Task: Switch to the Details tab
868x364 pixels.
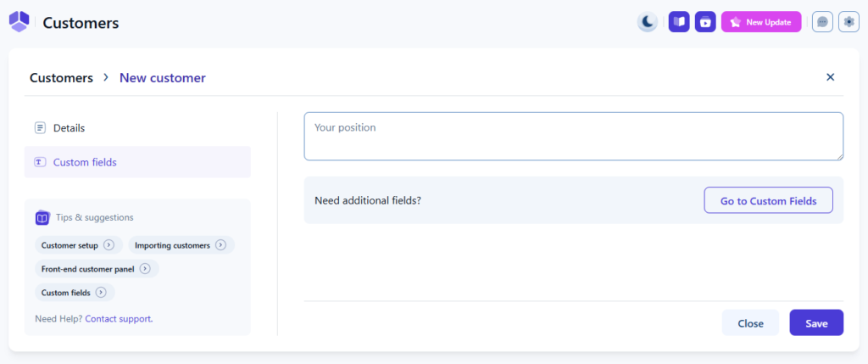Action: click(69, 128)
